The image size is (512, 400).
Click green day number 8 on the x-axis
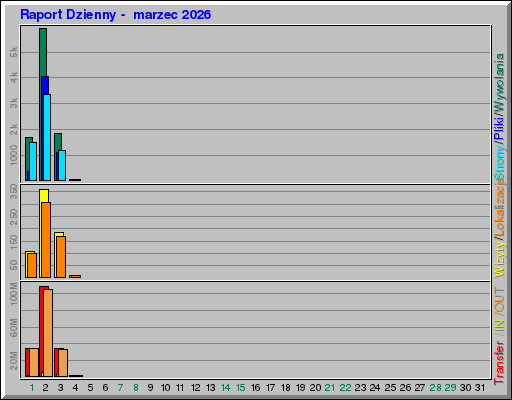point(136,388)
